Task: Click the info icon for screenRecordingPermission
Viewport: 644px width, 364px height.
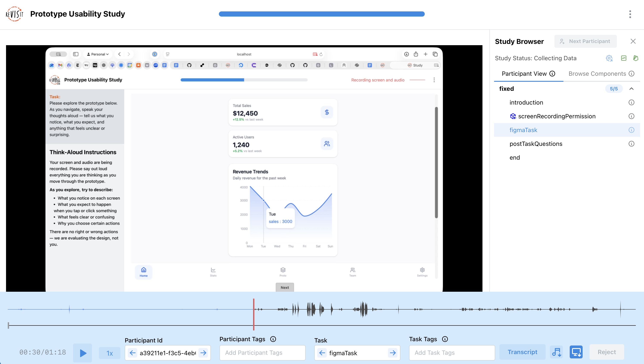Action: click(632, 116)
